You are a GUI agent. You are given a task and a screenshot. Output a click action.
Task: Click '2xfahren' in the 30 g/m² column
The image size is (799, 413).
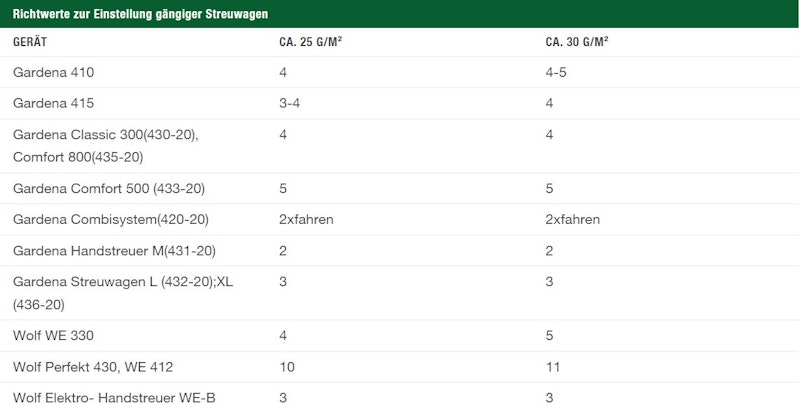[573, 220]
